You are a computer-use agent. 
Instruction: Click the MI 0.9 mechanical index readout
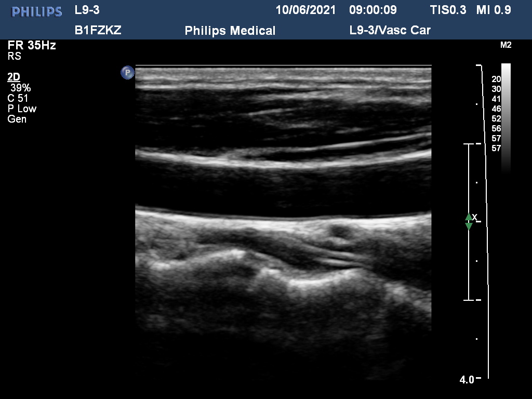(494, 10)
